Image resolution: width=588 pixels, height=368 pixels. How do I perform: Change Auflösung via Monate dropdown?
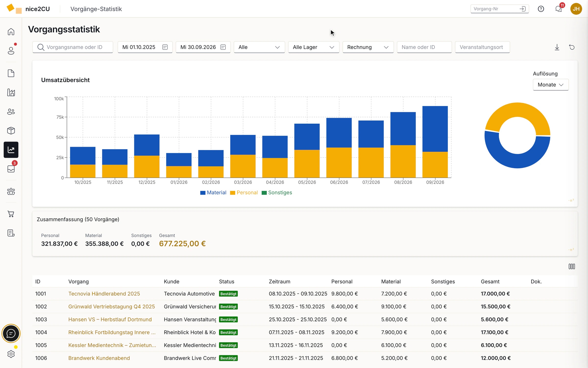[x=551, y=85]
